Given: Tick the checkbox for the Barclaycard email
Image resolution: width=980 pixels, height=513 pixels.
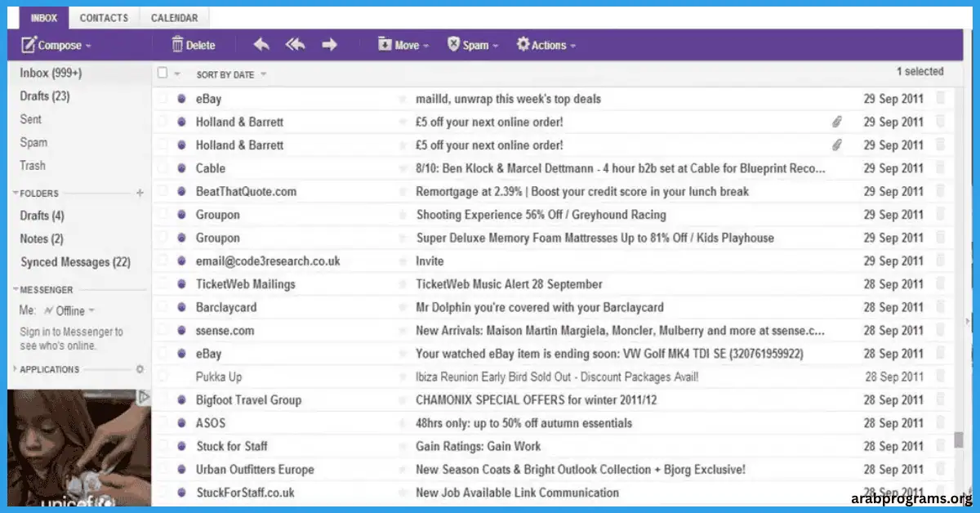Looking at the screenshot, I should (x=163, y=308).
